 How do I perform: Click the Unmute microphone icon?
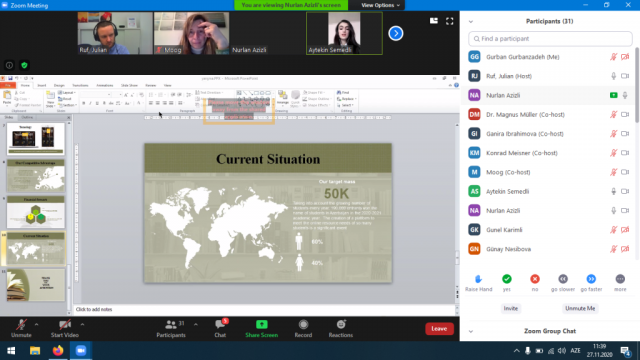[x=21, y=325]
